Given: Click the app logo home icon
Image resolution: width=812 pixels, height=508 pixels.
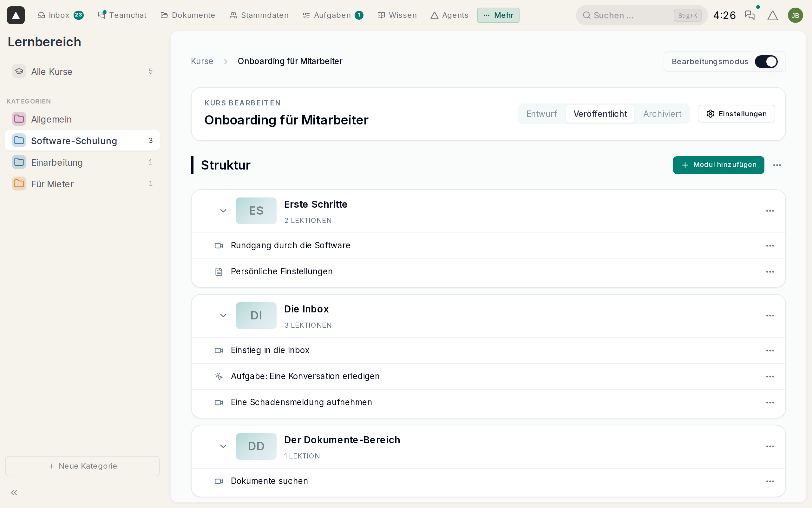Looking at the screenshot, I should [x=16, y=15].
